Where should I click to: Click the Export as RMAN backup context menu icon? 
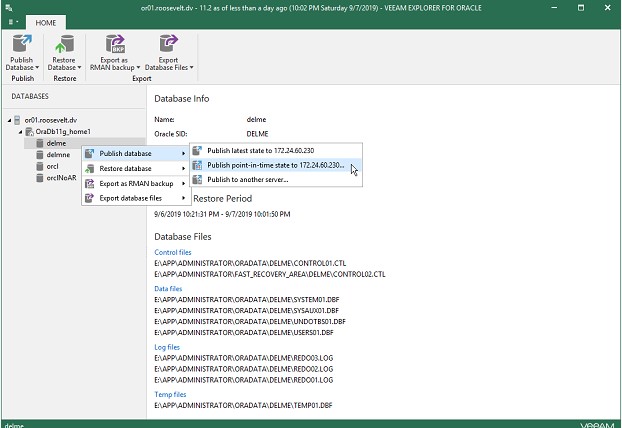tap(90, 184)
